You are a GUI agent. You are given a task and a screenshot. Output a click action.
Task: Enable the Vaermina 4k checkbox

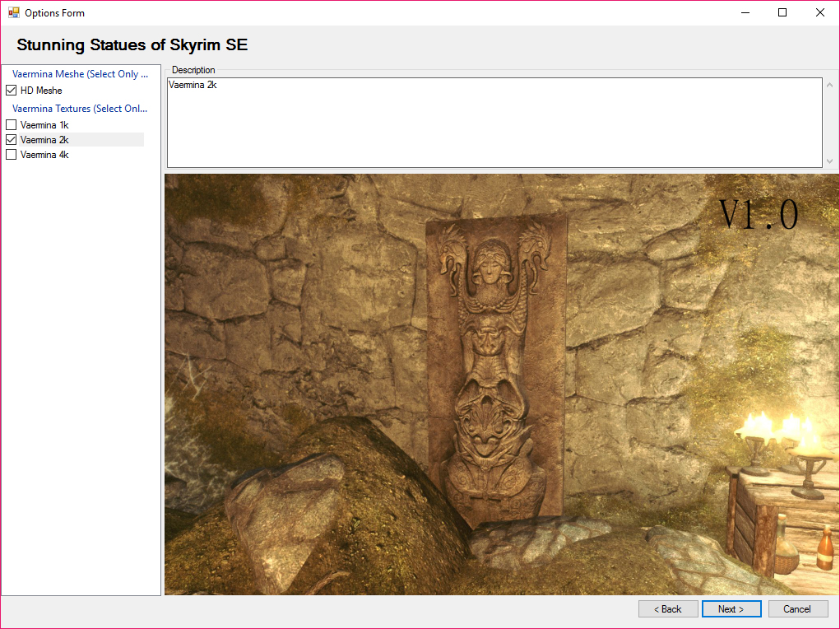(x=12, y=155)
